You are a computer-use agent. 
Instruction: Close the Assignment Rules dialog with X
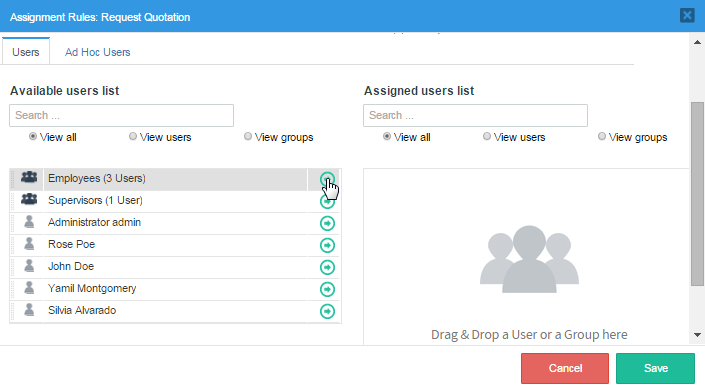(x=687, y=16)
